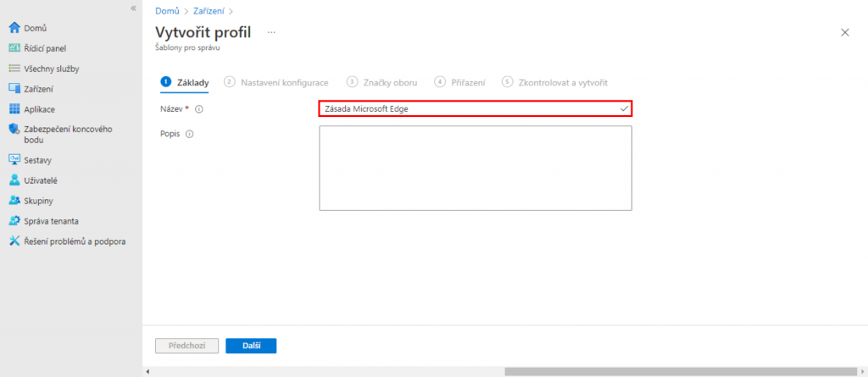Viewport: 868px width, 377px height.
Task: Open Správa tenanta gear icon
Action: pos(14,221)
